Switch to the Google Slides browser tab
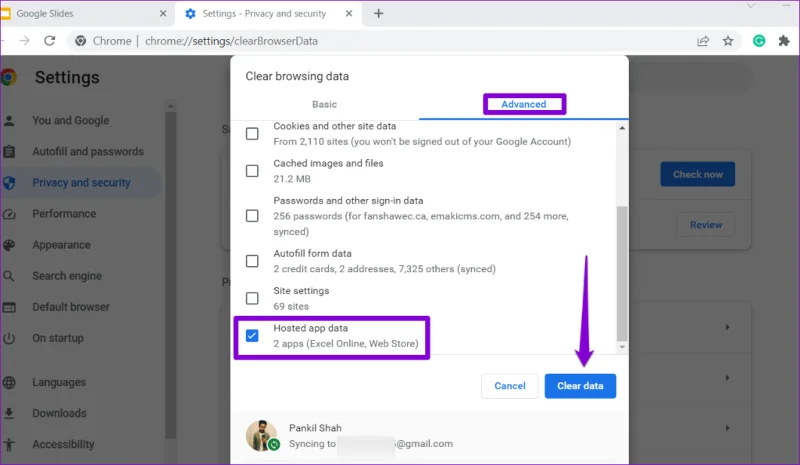800x465 pixels. click(84, 14)
